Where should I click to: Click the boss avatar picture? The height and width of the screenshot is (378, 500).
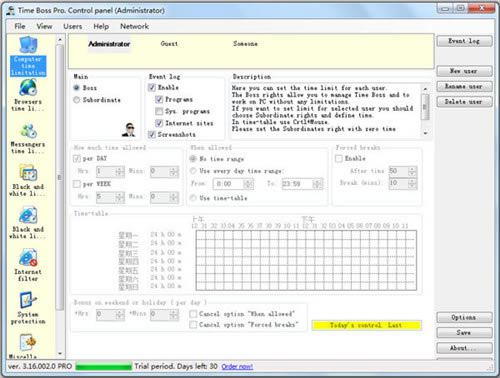click(x=129, y=130)
